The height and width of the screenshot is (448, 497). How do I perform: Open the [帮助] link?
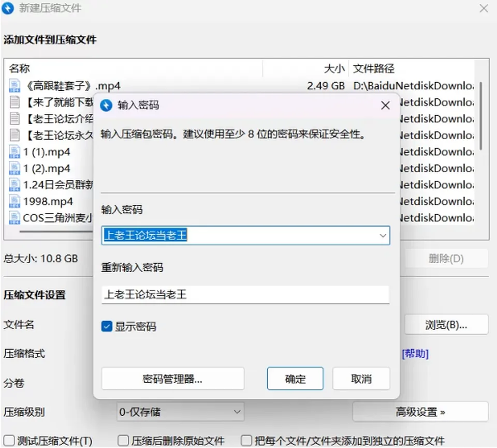(x=415, y=353)
